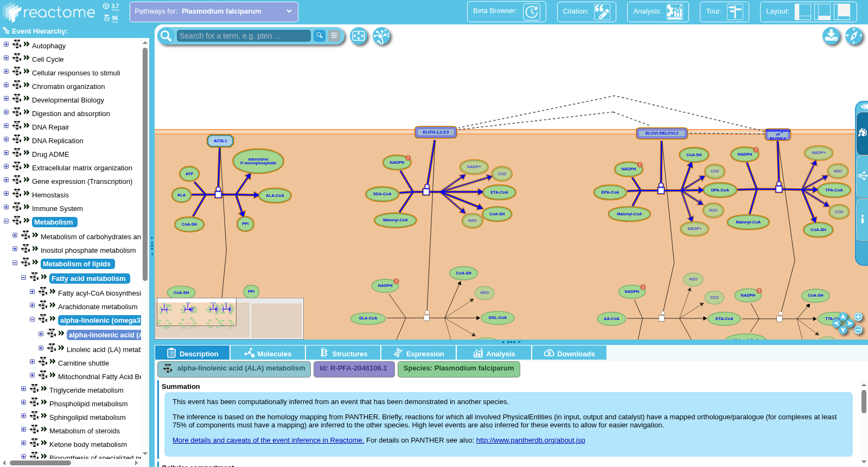The image size is (868, 467).
Task: Click the compass navigation icon
Action: point(854,36)
